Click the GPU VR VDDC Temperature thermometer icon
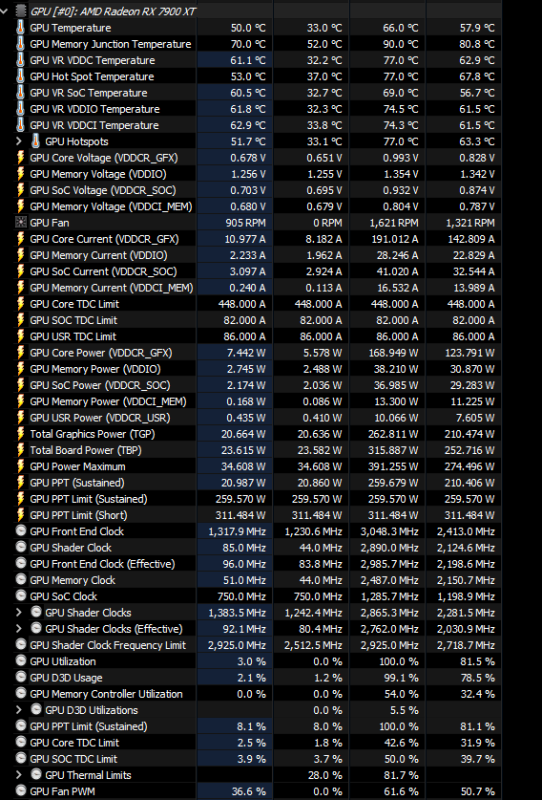The width and height of the screenshot is (542, 800). click(20, 60)
